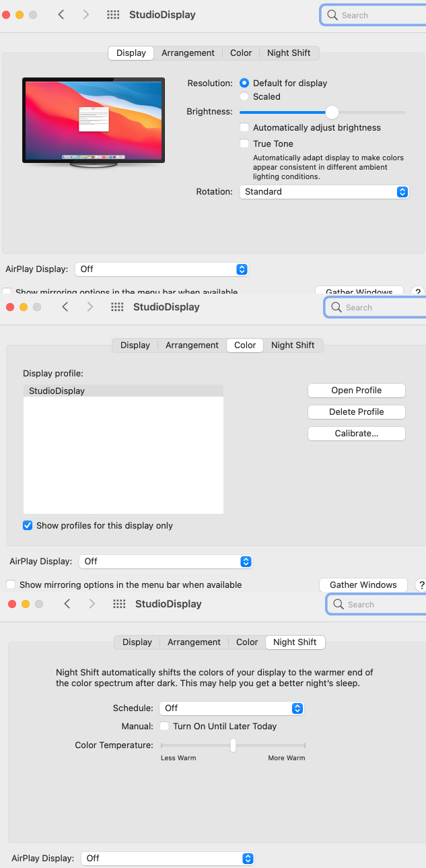Click the Color Temperature slider knob

tap(233, 745)
